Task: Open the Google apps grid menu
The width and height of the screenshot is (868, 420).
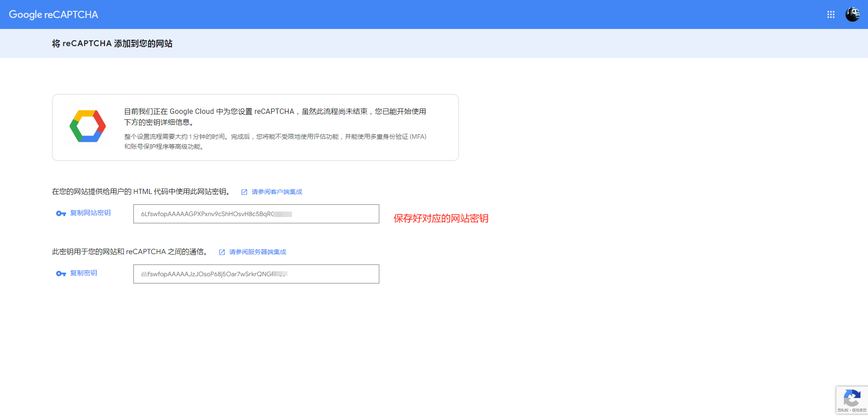Action: click(x=831, y=14)
